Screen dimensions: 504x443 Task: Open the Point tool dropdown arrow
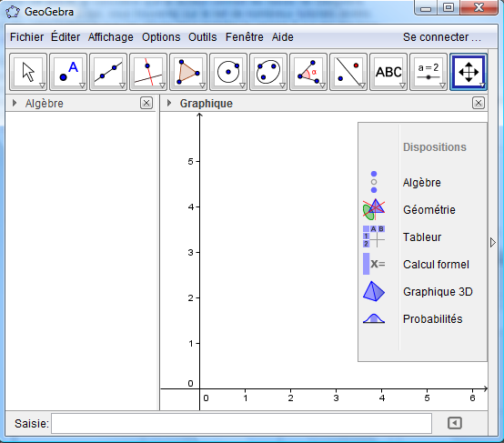(x=82, y=86)
